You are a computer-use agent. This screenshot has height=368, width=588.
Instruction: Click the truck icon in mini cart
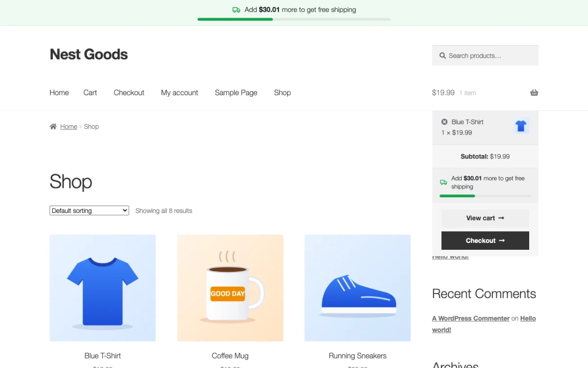tap(443, 183)
